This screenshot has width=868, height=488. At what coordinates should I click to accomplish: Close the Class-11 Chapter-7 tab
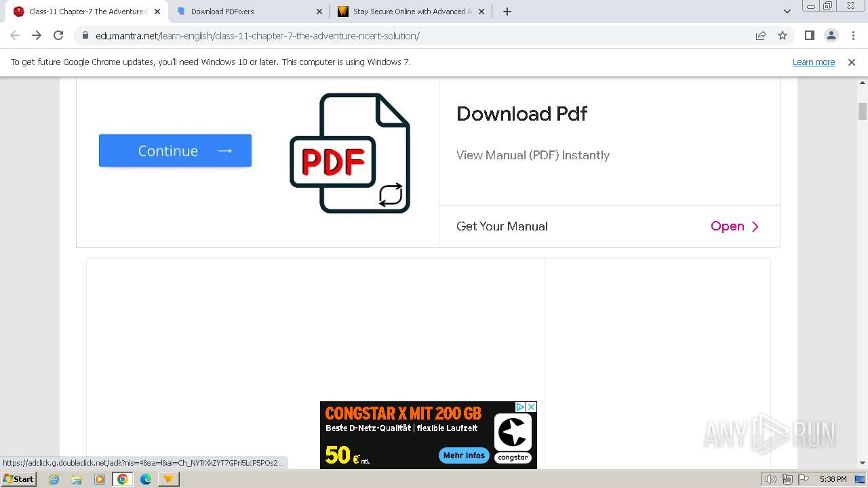click(157, 12)
